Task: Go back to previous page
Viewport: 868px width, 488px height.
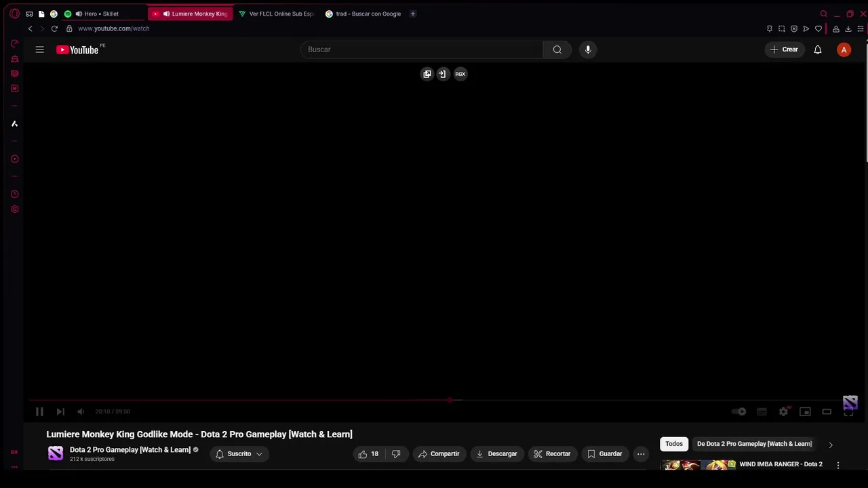Action: click(x=30, y=28)
